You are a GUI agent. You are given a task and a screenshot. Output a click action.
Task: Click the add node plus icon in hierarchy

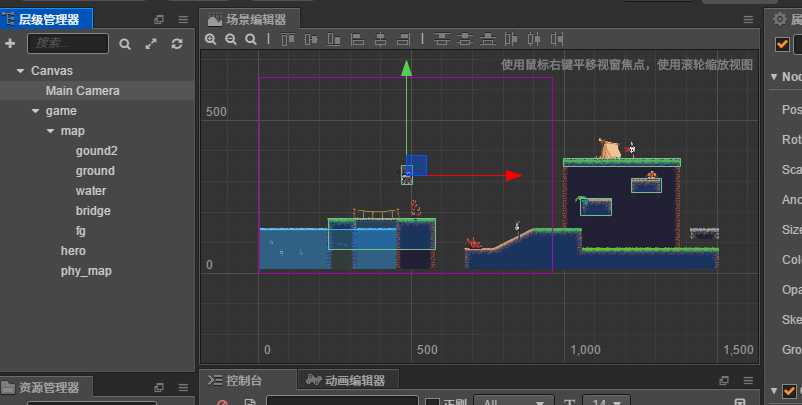pos(10,43)
